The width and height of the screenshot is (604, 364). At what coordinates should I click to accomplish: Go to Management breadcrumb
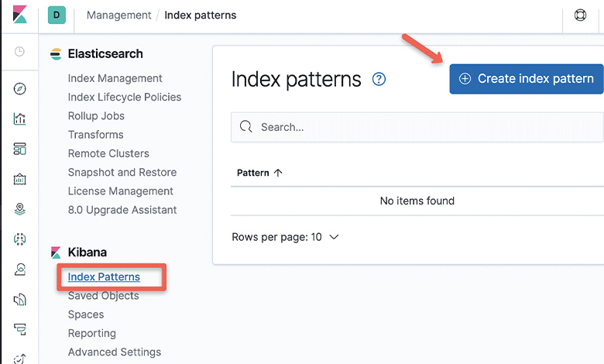pos(119,15)
